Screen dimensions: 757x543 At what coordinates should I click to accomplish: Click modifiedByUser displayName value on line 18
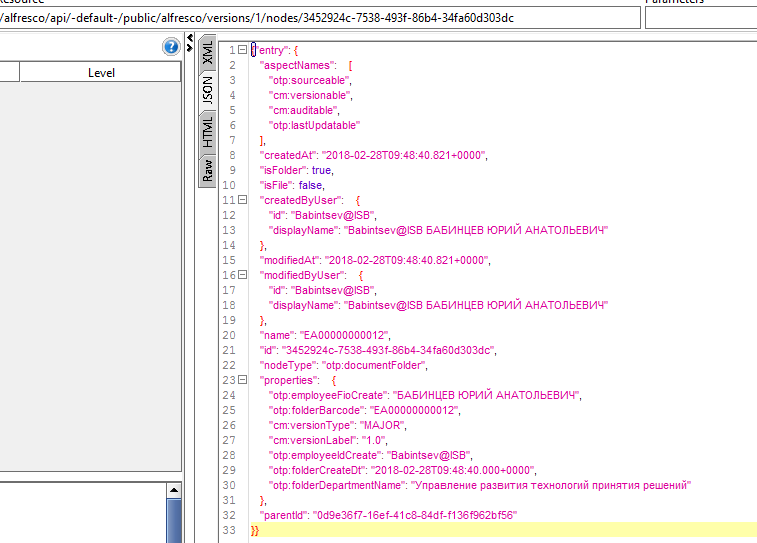pyautogui.click(x=476, y=305)
